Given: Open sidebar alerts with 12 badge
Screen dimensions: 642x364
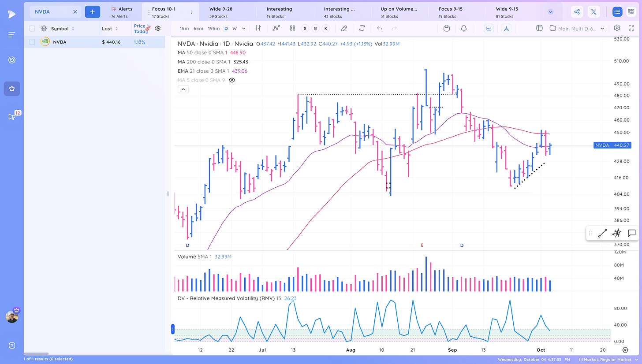Looking at the screenshot, I should (12, 116).
